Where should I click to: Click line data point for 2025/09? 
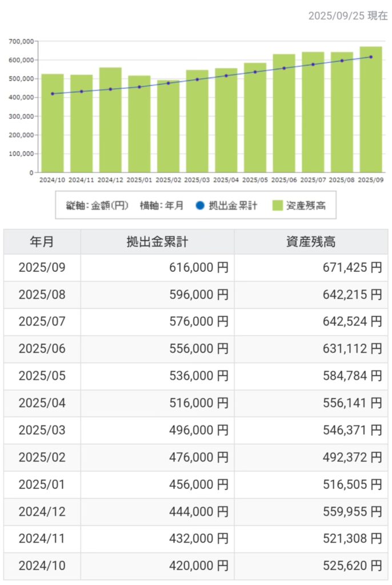pos(371,57)
